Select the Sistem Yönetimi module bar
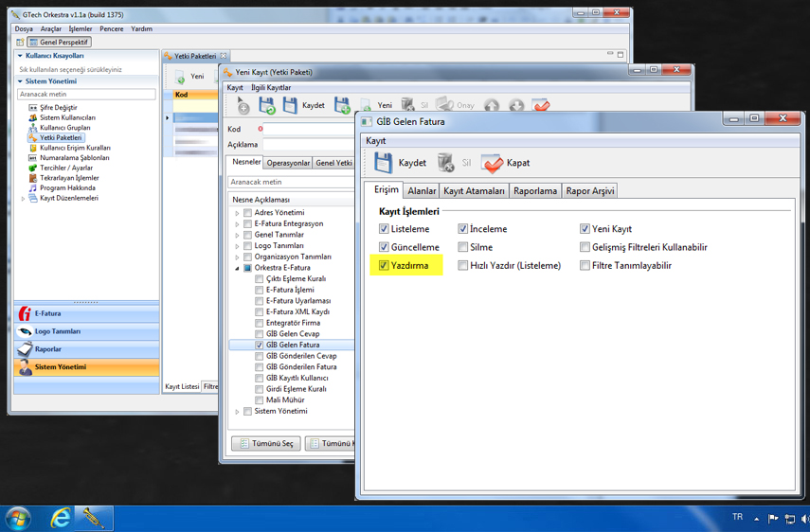Screen dimensions: 810x532 (x=87, y=367)
